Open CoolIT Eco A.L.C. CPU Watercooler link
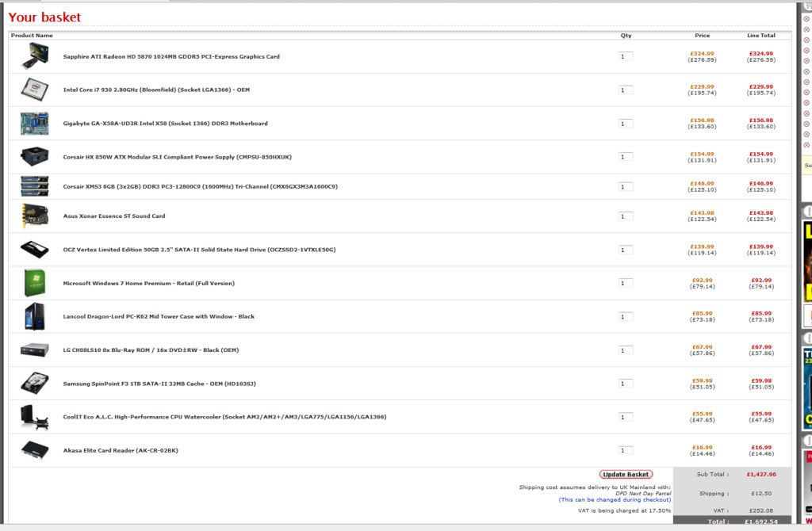 [224, 417]
